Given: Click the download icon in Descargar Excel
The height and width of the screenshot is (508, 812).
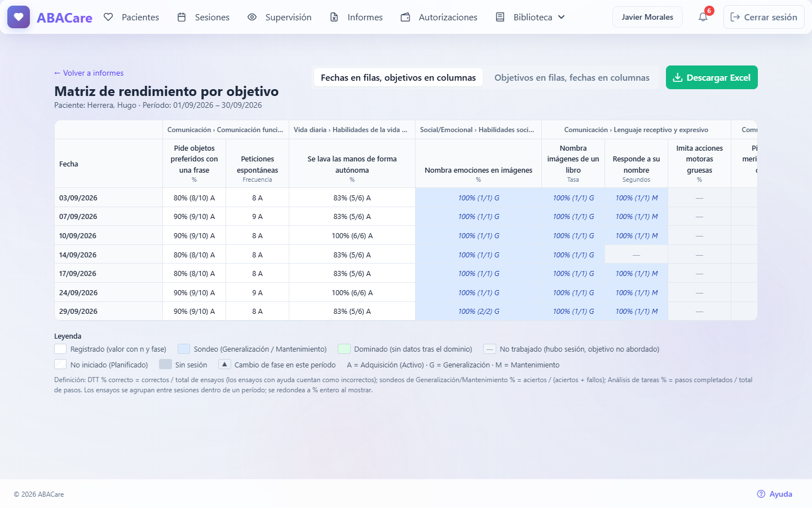Looking at the screenshot, I should point(678,77).
